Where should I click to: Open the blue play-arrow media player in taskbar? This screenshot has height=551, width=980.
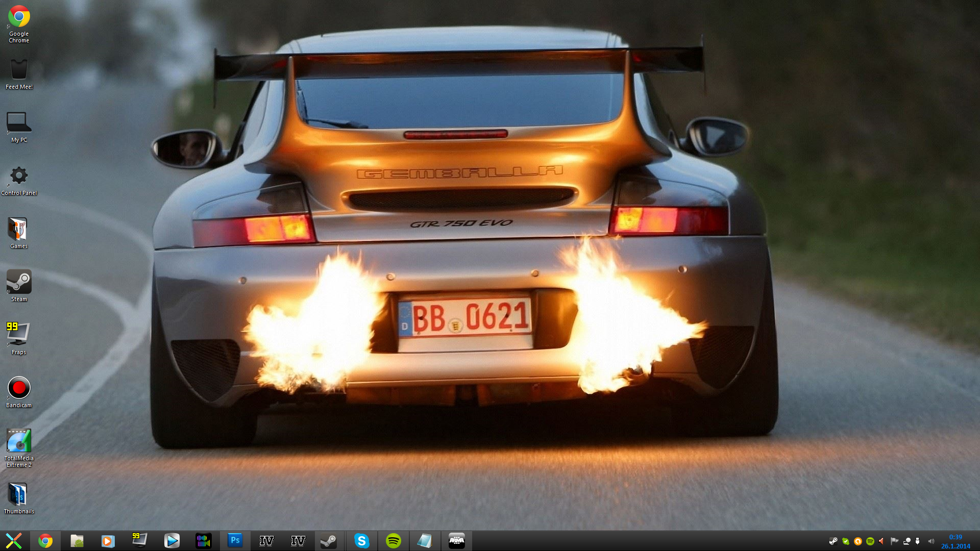point(171,541)
